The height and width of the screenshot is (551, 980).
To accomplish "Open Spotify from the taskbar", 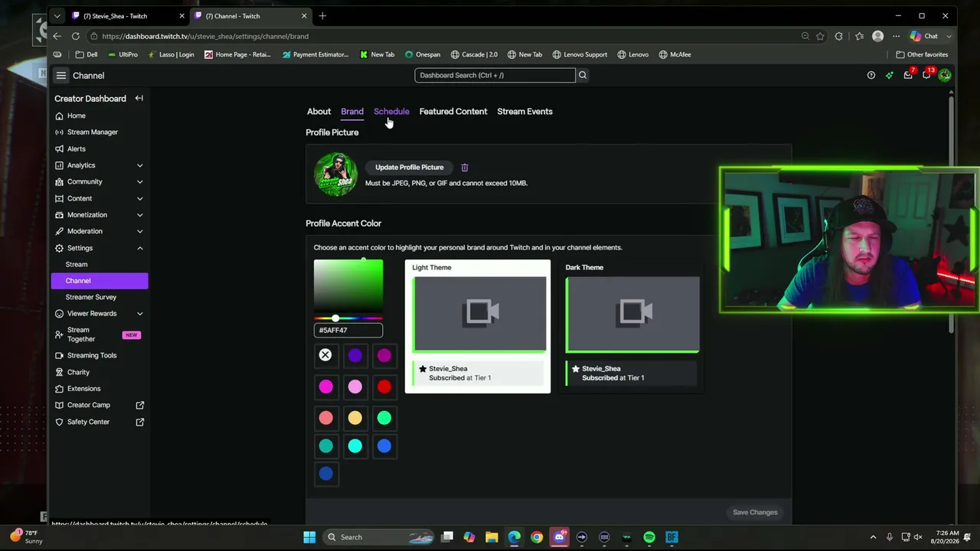I will point(649,537).
